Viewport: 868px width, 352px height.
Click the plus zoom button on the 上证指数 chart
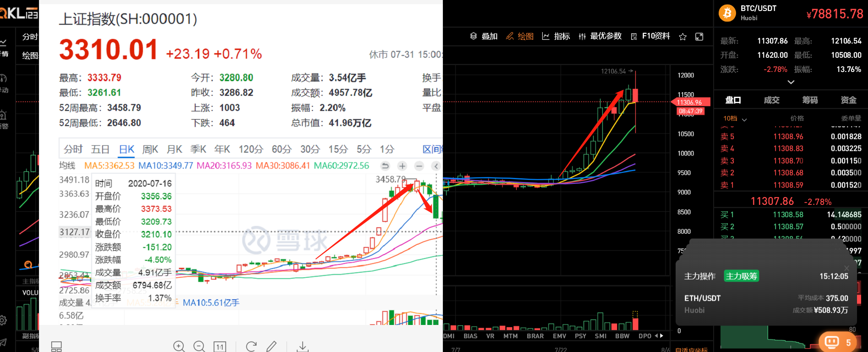402,166
